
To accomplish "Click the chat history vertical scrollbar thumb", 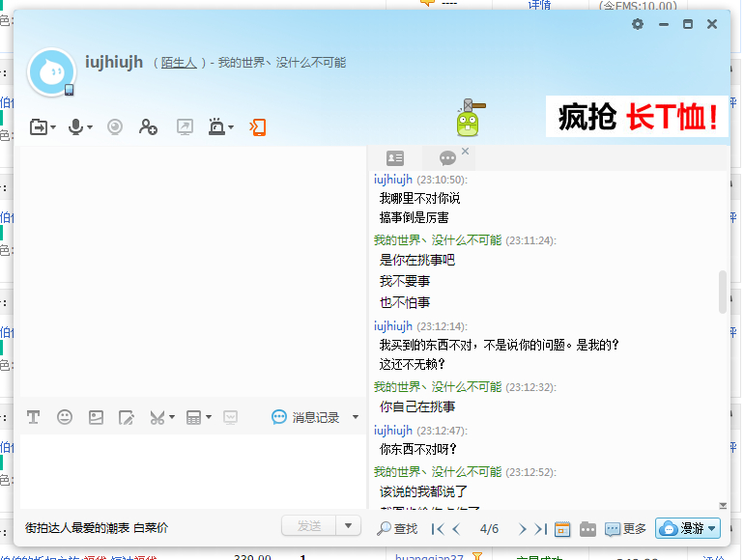I will pos(723,292).
